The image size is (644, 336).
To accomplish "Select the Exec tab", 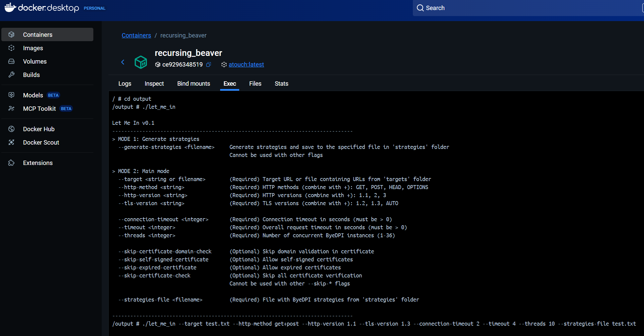I will click(x=230, y=84).
